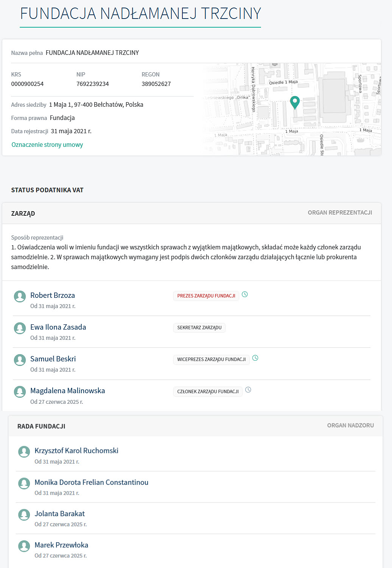The height and width of the screenshot is (568, 392).
Task: Open Magdalena Malinowska's profile
Action: coord(68,391)
